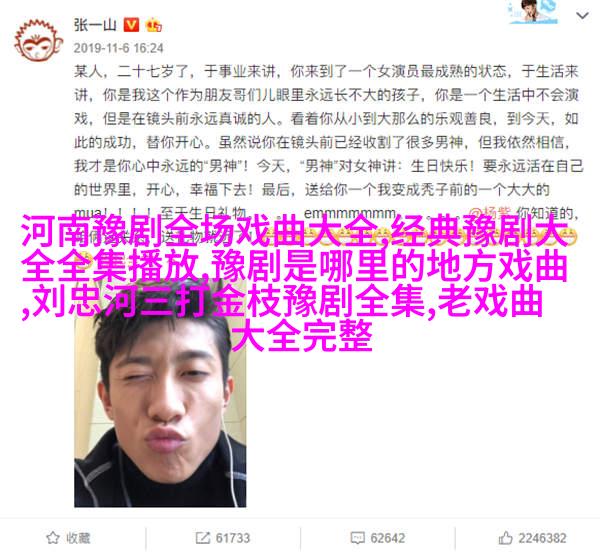The image size is (600, 558).
Task: Click the card decoration image at top right
Action: pyautogui.click(x=533, y=12)
